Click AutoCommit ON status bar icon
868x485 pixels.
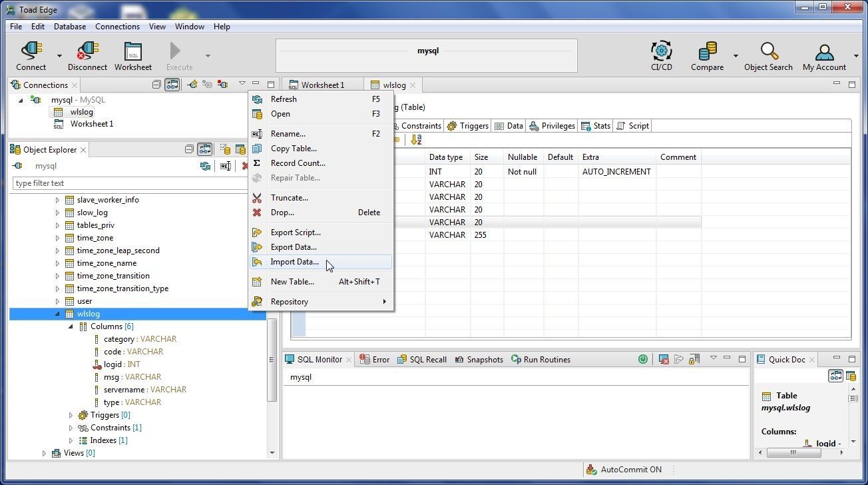click(591, 469)
